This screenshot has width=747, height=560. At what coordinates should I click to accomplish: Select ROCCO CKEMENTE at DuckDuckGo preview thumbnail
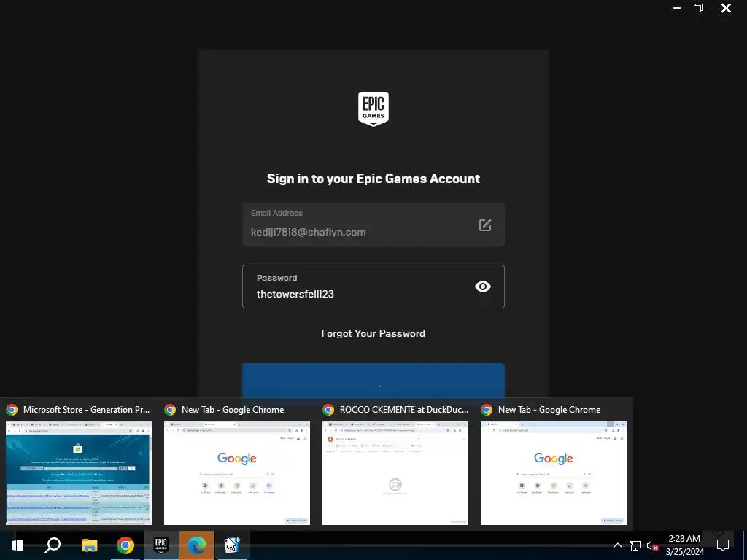click(395, 472)
